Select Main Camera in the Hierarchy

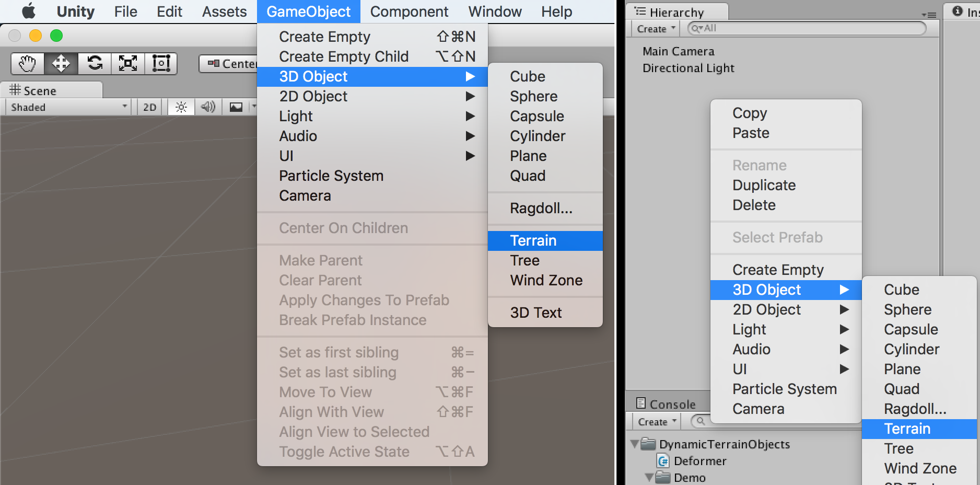coord(678,51)
